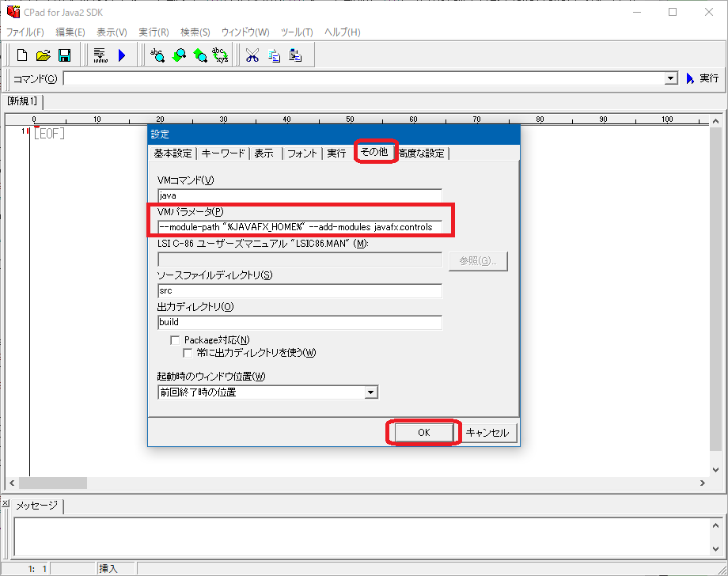728x576 pixels.
Task: Click the 1: 1 cursor position status
Action: click(37, 569)
